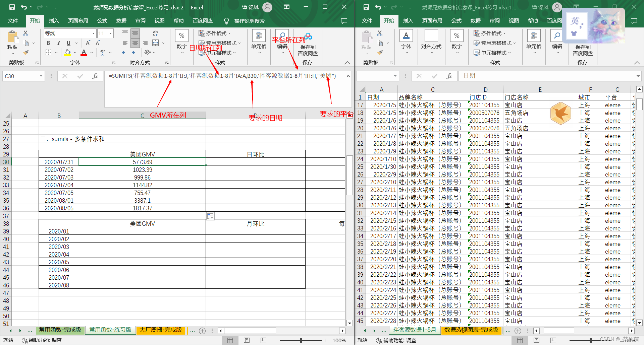
Task: Click the Select All corner in right window
Action: click(362, 89)
